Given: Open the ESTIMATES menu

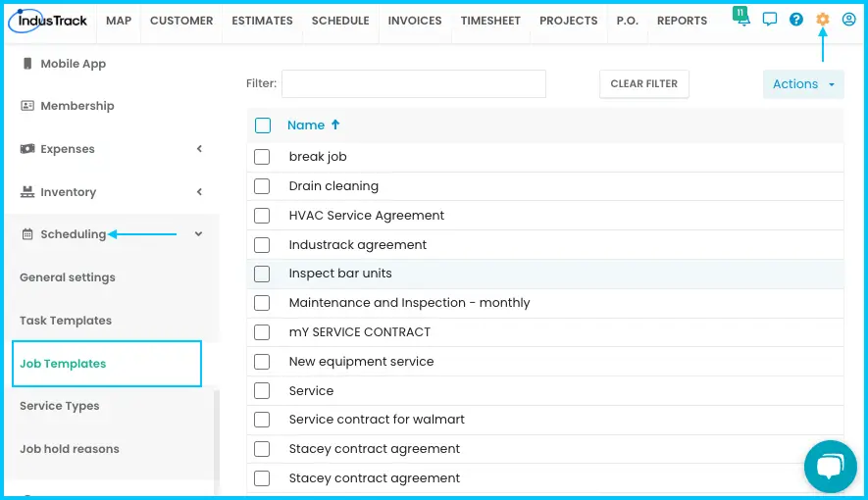Looking at the screenshot, I should point(263,21).
